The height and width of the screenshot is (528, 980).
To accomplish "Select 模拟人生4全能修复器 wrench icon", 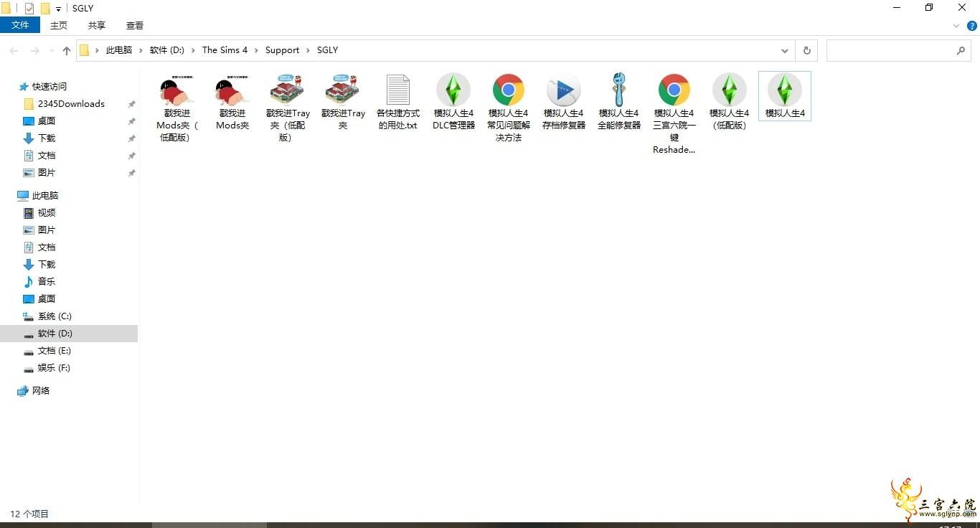I will click(619, 90).
